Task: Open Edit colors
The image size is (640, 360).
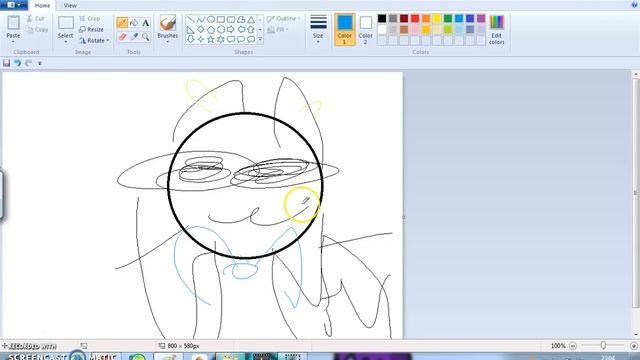Action: (x=496, y=30)
